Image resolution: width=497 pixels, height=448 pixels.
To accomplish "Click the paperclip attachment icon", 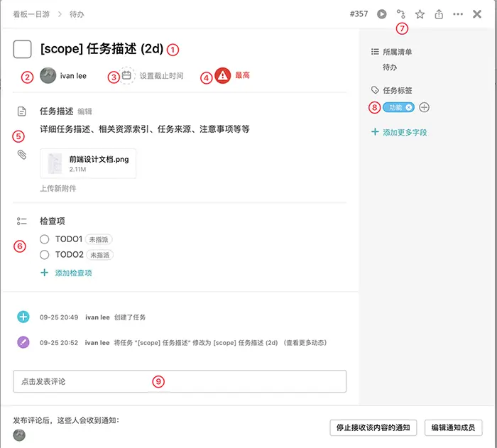I will tap(21, 154).
